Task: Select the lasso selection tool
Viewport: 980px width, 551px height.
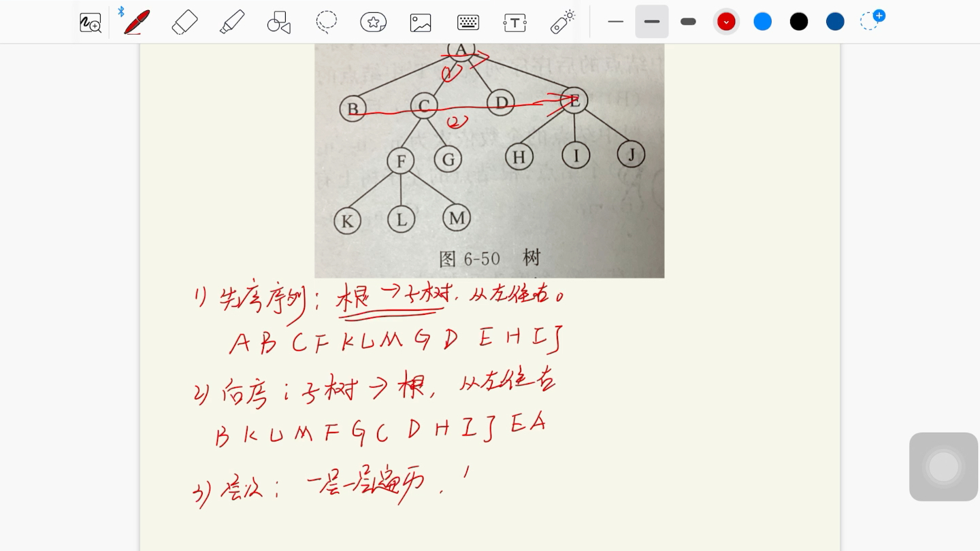Action: (327, 21)
